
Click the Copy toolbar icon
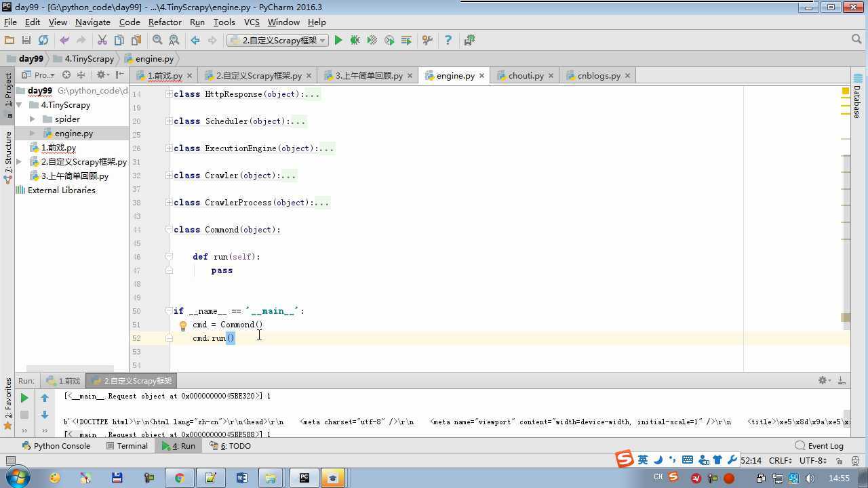pyautogui.click(x=119, y=41)
